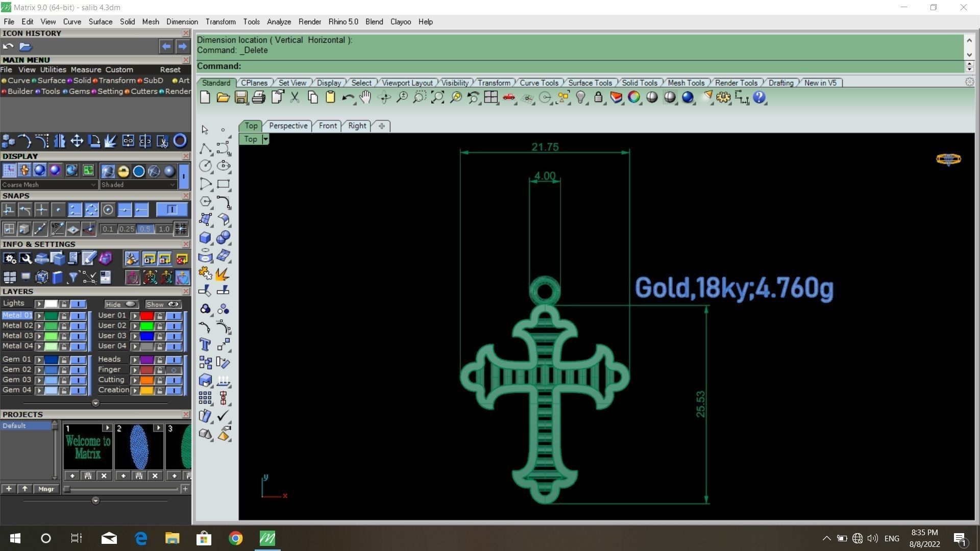Click the ring Torus icon in Main Menu
Viewport: 980px width, 551px height.
180,141
